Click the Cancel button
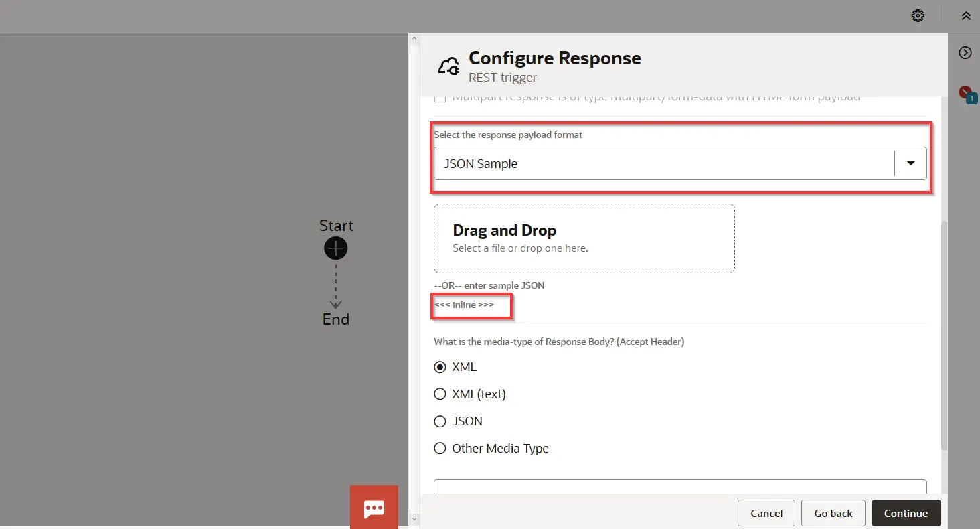The image size is (980, 529). [766, 513]
